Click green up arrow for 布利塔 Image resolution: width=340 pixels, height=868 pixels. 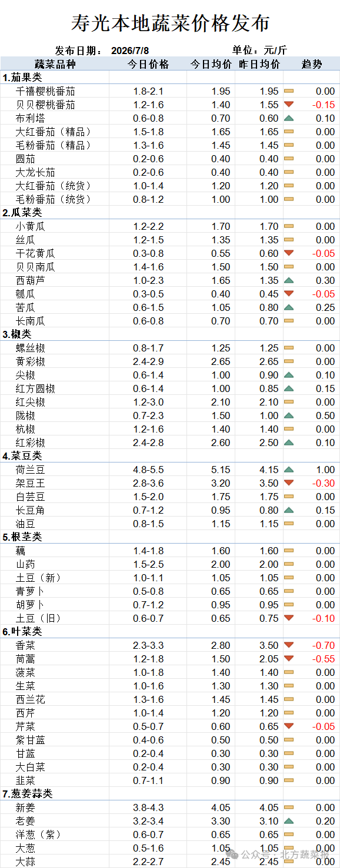289,118
